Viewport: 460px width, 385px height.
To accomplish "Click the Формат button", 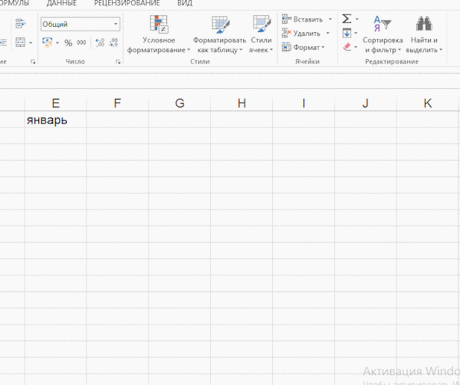I will (303, 47).
